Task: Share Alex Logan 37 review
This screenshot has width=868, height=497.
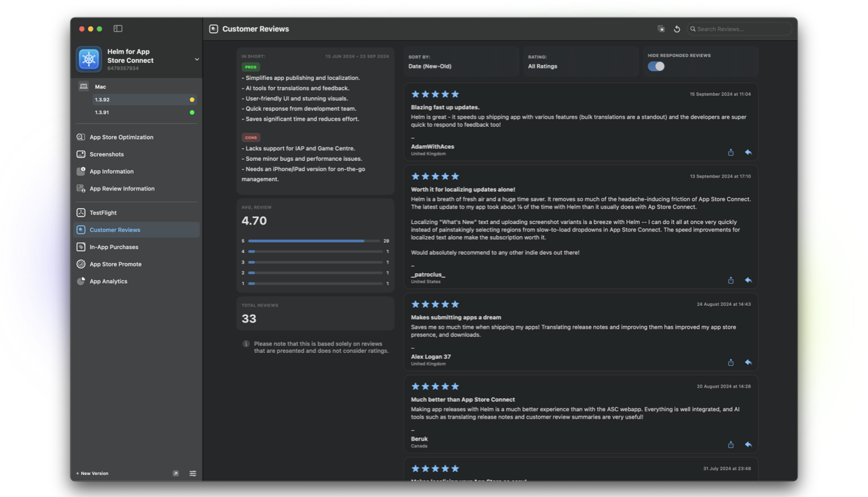Action: coord(731,362)
